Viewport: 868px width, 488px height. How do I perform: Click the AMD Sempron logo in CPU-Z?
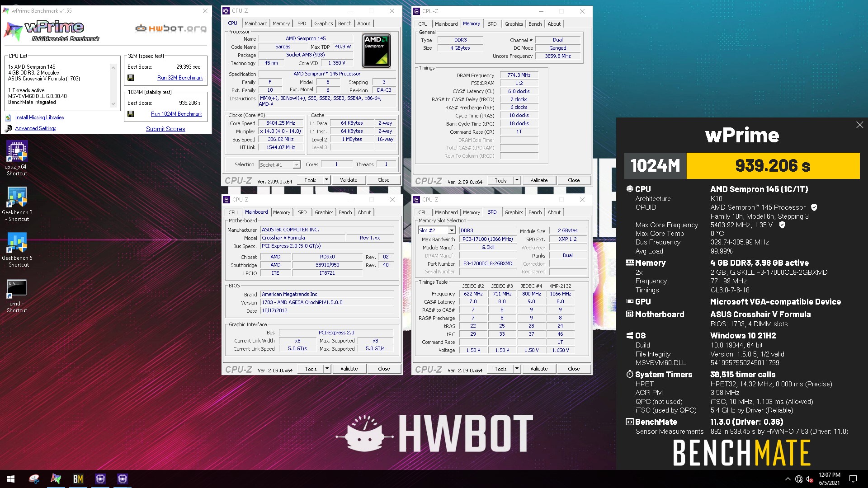tap(376, 51)
